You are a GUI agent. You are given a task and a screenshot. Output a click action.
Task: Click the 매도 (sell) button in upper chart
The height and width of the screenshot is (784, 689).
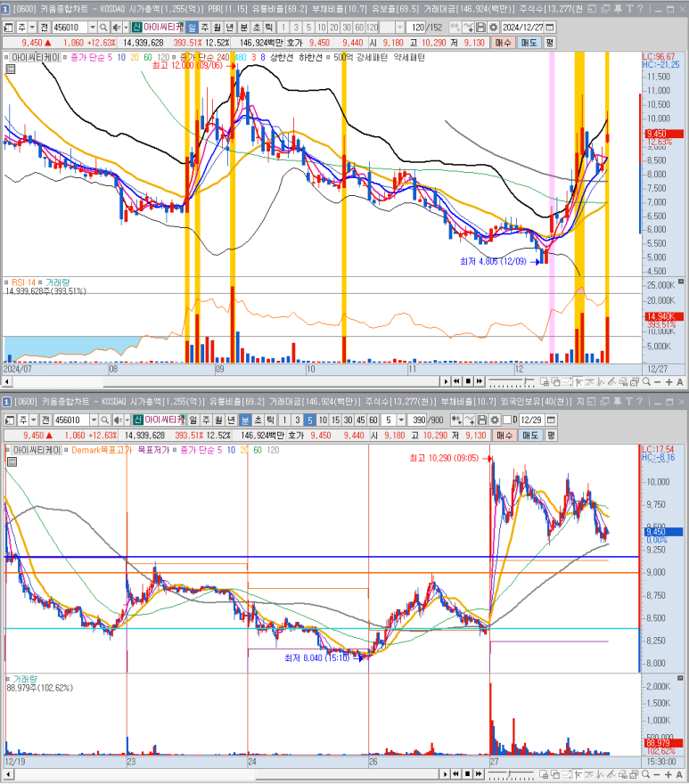pyautogui.click(x=529, y=43)
